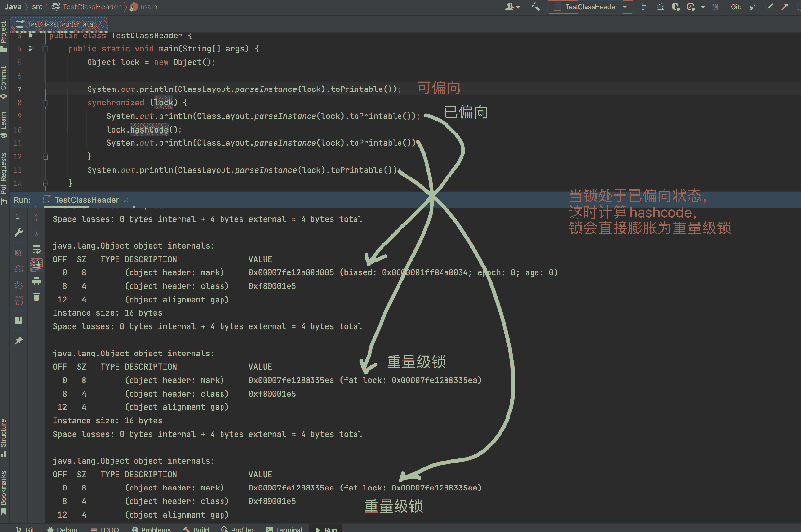Close TestClassHeader Run panel tab
The width and height of the screenshot is (801, 532).
click(126, 200)
